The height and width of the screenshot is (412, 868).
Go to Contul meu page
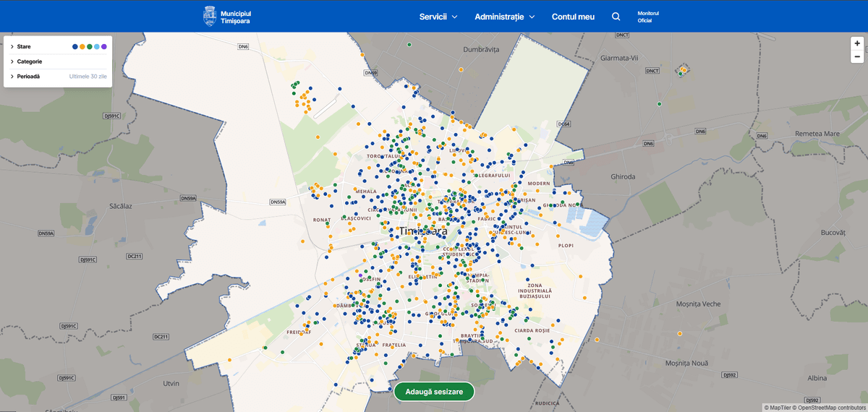coord(573,17)
